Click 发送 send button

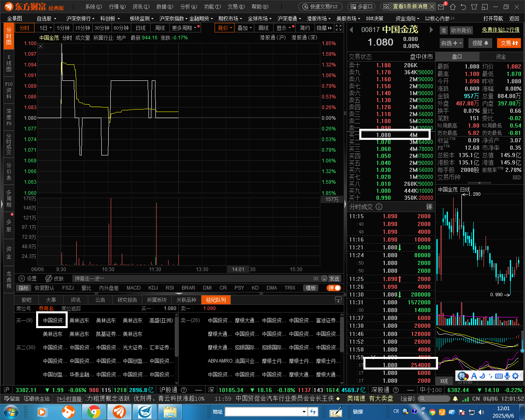(x=334, y=278)
